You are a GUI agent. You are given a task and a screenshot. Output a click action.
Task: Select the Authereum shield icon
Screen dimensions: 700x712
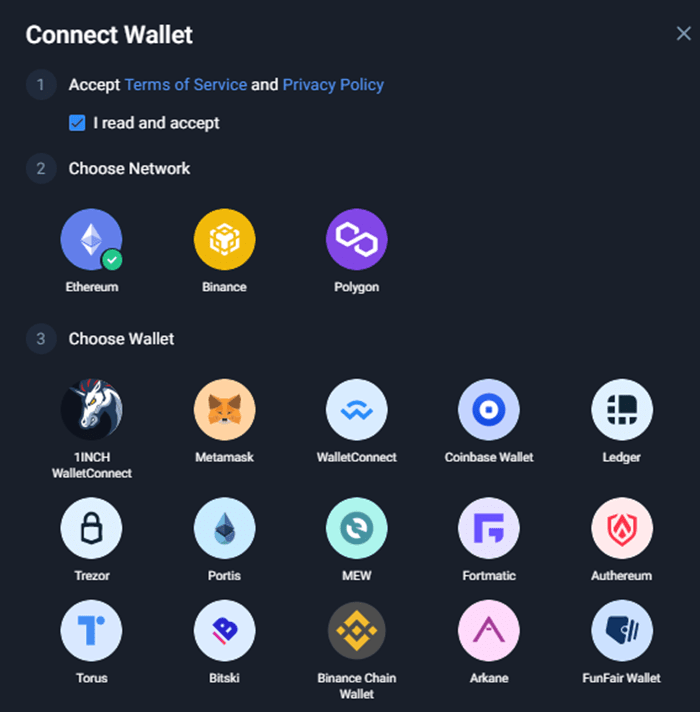(x=622, y=528)
